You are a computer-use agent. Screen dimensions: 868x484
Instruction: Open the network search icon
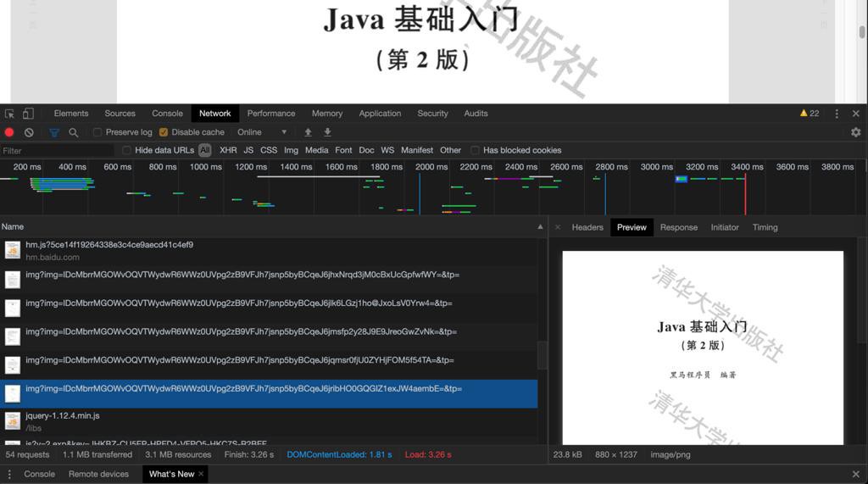click(x=73, y=132)
